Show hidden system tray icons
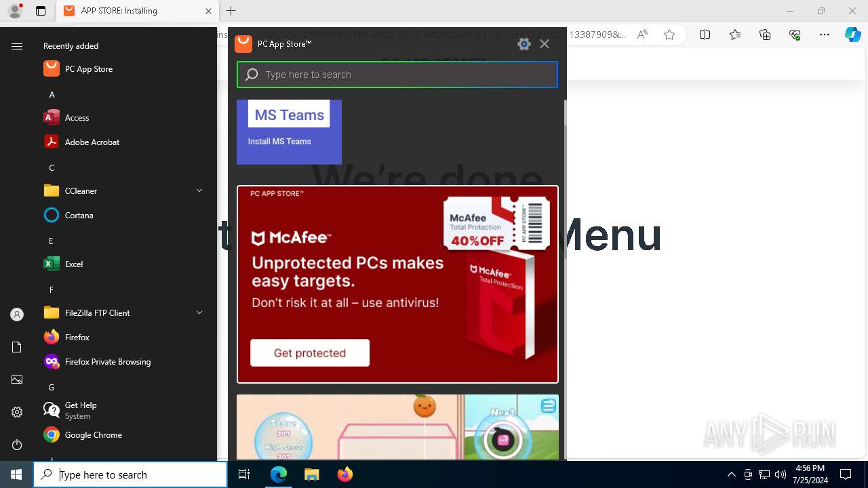This screenshot has height=488, width=868. pyautogui.click(x=731, y=474)
